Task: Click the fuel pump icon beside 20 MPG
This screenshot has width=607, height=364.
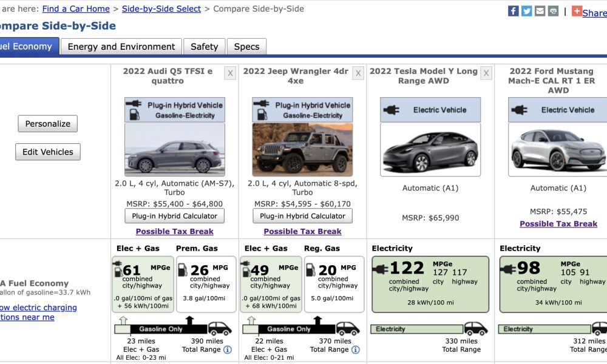Action: [310, 270]
